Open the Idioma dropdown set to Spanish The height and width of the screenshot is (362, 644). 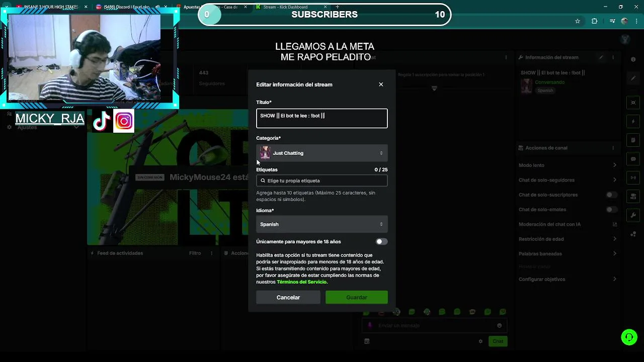coord(322,224)
